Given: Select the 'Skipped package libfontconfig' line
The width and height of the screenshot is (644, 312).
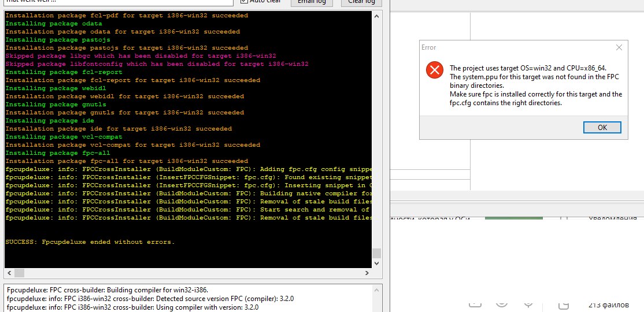Looking at the screenshot, I should click(157, 64).
